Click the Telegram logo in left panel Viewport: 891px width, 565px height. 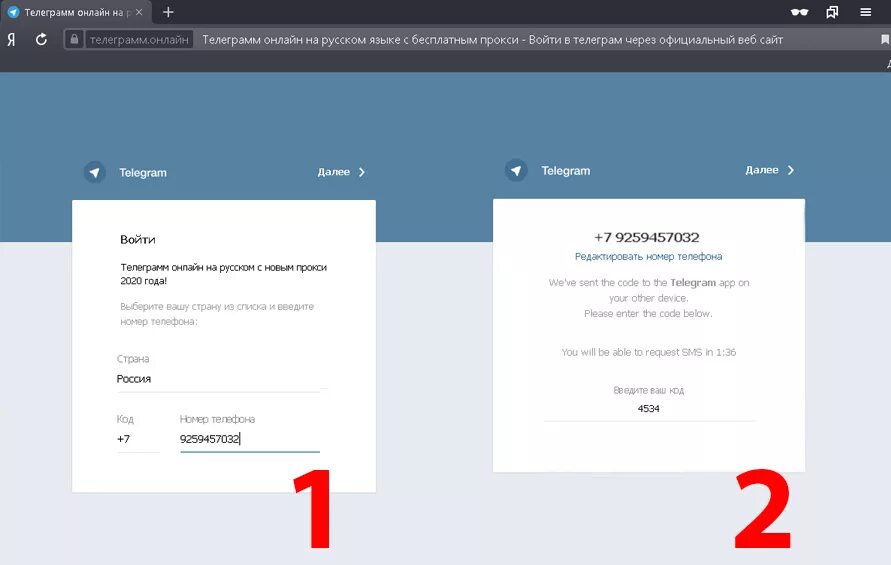pyautogui.click(x=95, y=172)
